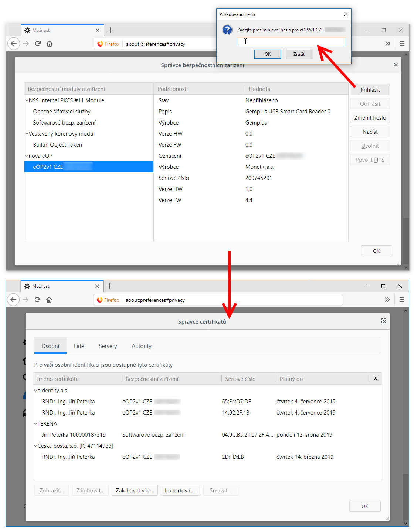This screenshot has height=532, width=414.
Task: Reload page in lower Firefox window
Action: click(x=37, y=300)
